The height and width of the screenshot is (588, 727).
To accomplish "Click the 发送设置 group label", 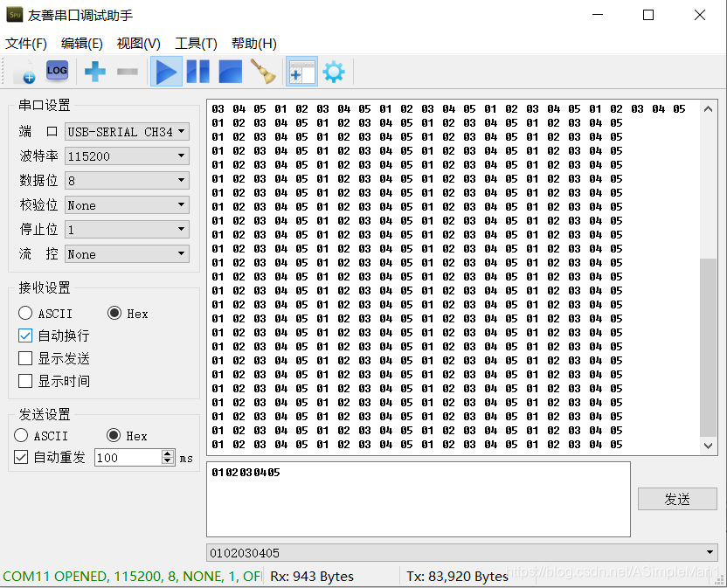I will click(x=45, y=414).
